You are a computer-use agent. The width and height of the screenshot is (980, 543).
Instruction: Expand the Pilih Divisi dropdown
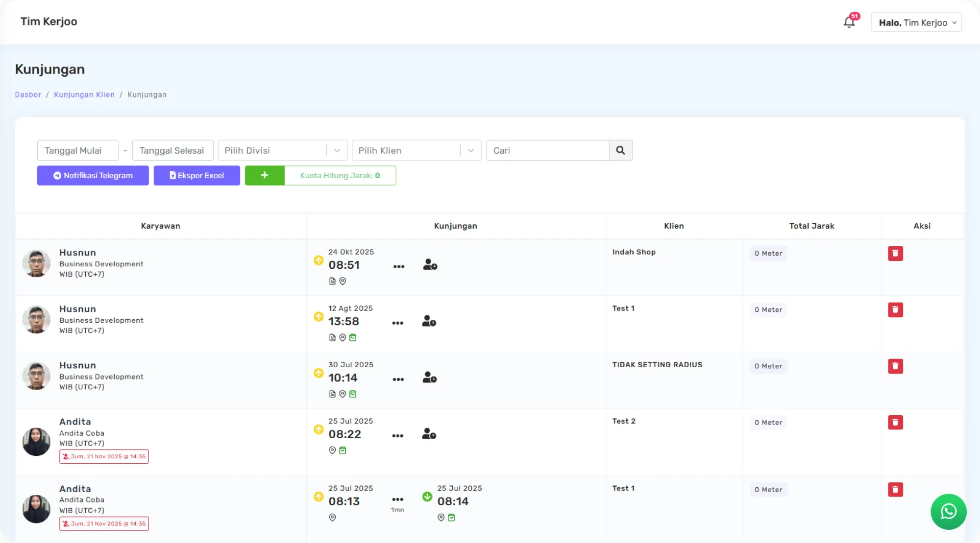[337, 150]
